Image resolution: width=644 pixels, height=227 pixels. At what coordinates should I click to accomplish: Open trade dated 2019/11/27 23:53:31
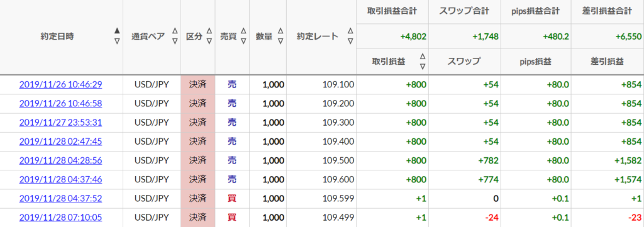[x=60, y=123]
